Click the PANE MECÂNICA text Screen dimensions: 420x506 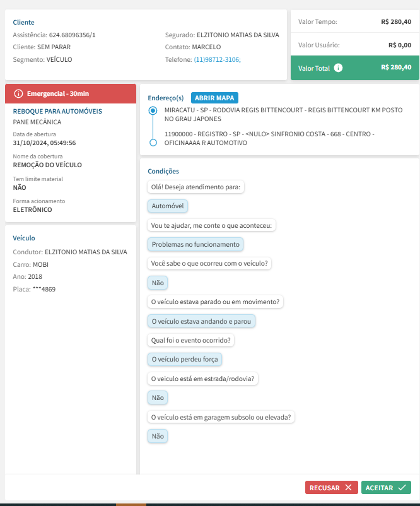click(x=37, y=122)
